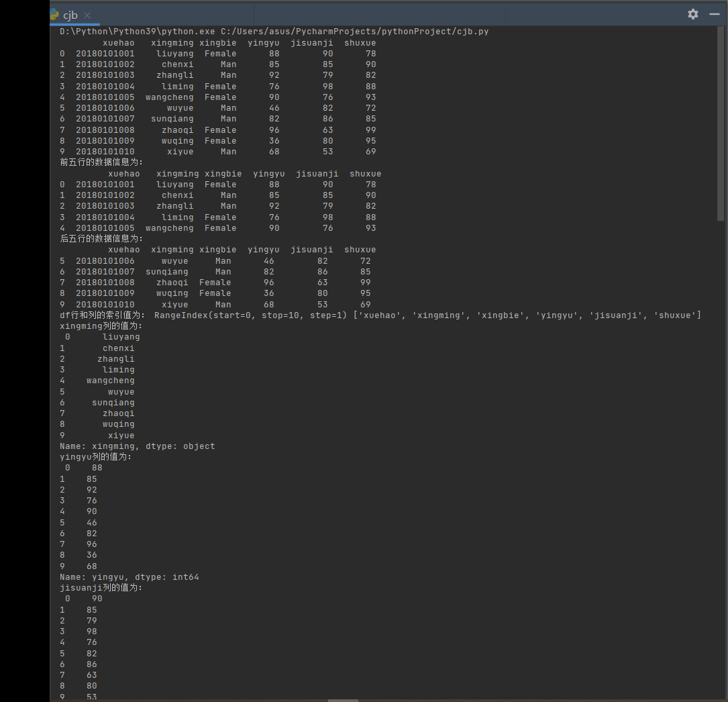Open the run panel settings gear
The height and width of the screenshot is (702, 728).
tap(692, 14)
